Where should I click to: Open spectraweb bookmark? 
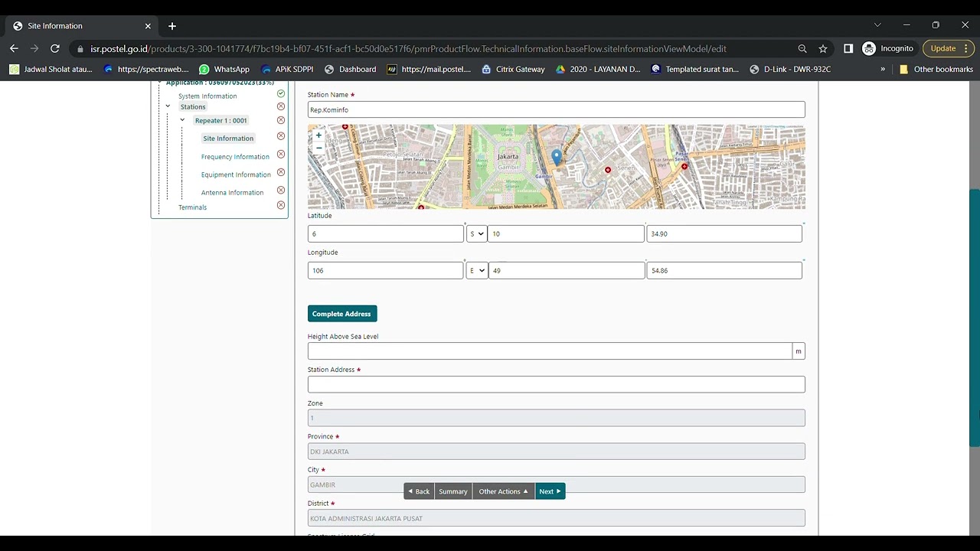click(145, 69)
